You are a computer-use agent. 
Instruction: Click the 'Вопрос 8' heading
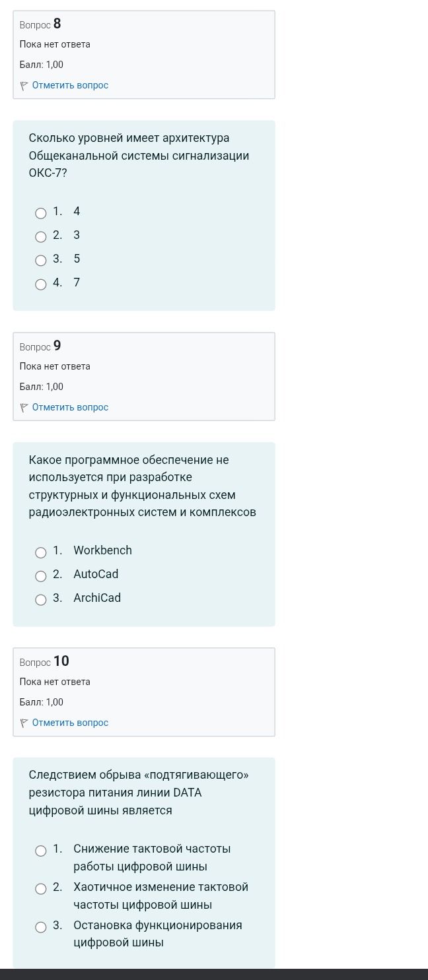pyautogui.click(x=40, y=24)
